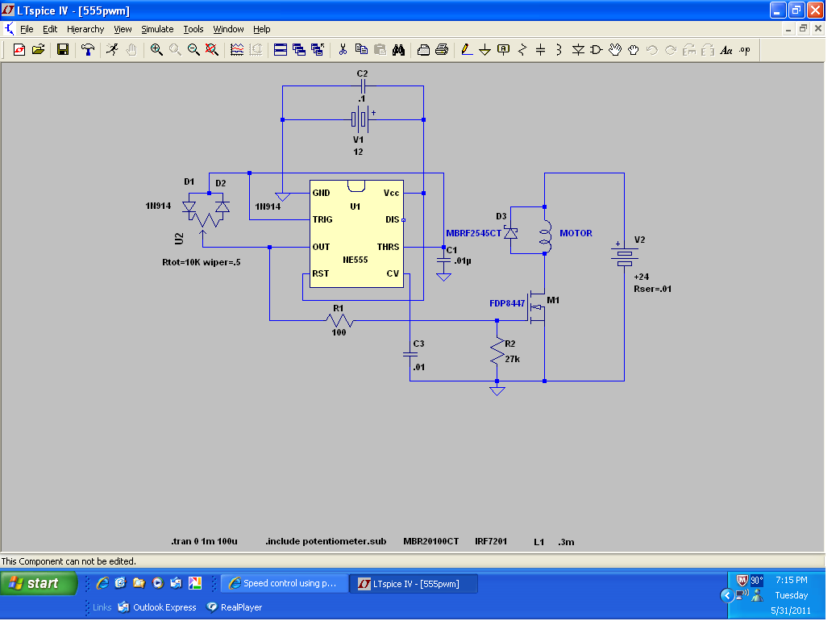Select the NE555 component label

click(x=356, y=260)
